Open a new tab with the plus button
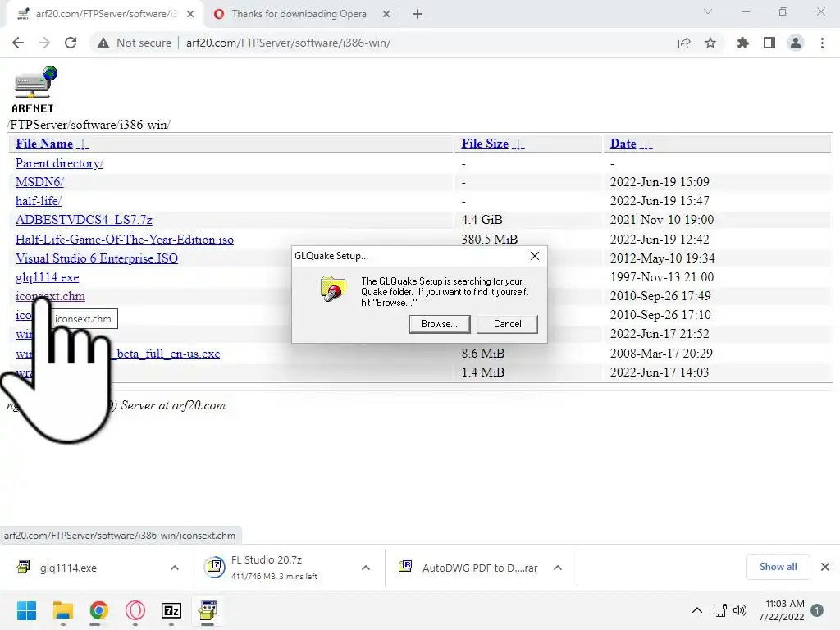 418,14
